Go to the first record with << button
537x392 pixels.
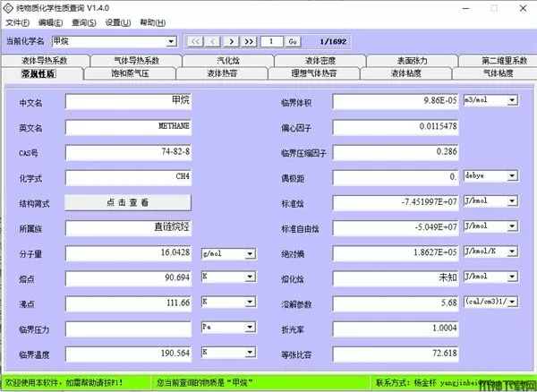point(195,42)
